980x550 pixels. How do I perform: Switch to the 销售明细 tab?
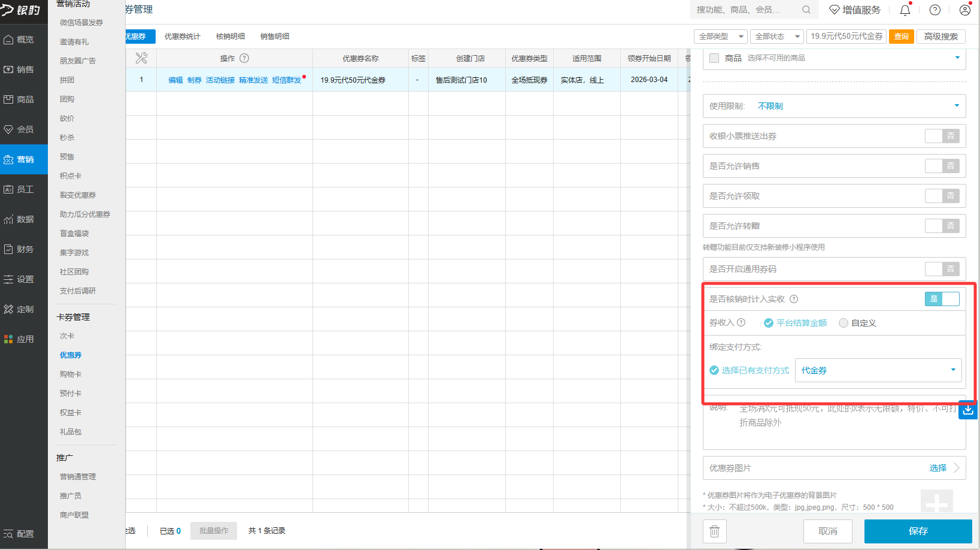pos(275,37)
